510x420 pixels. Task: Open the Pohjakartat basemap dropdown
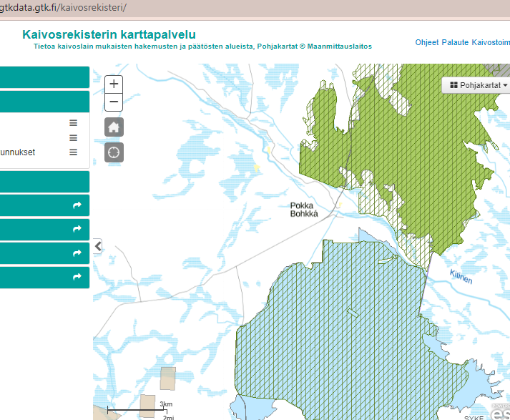point(478,85)
